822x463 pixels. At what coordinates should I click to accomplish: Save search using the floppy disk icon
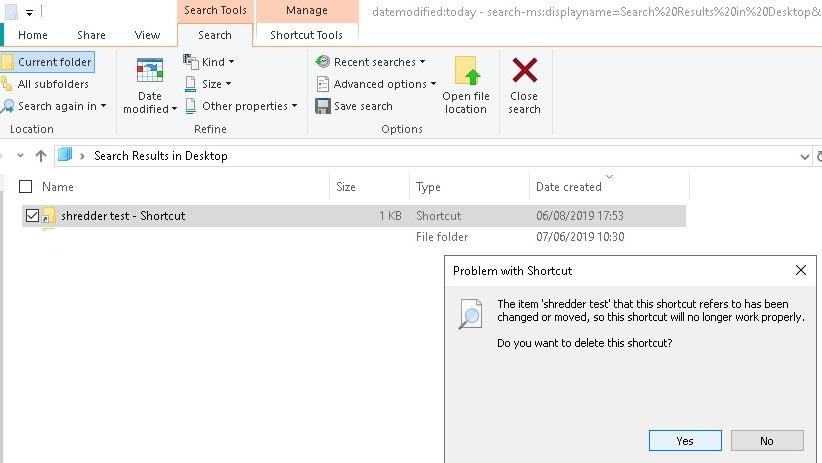coord(323,106)
